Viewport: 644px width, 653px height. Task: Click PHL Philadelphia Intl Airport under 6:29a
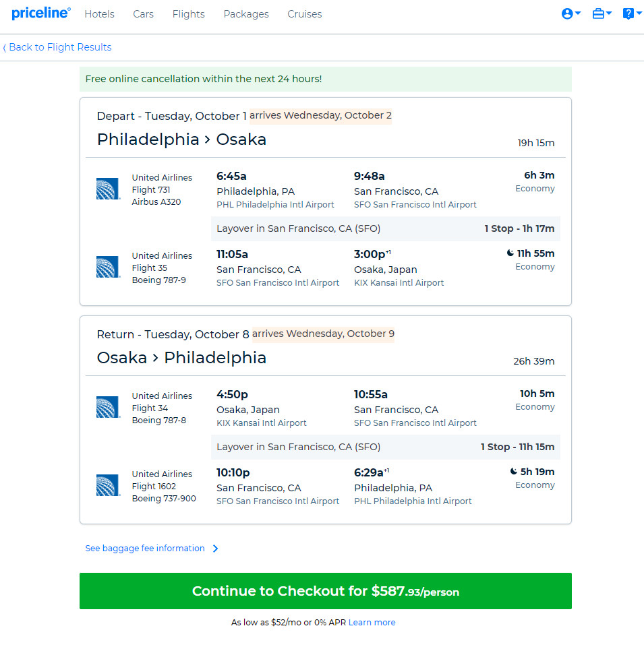tap(413, 501)
